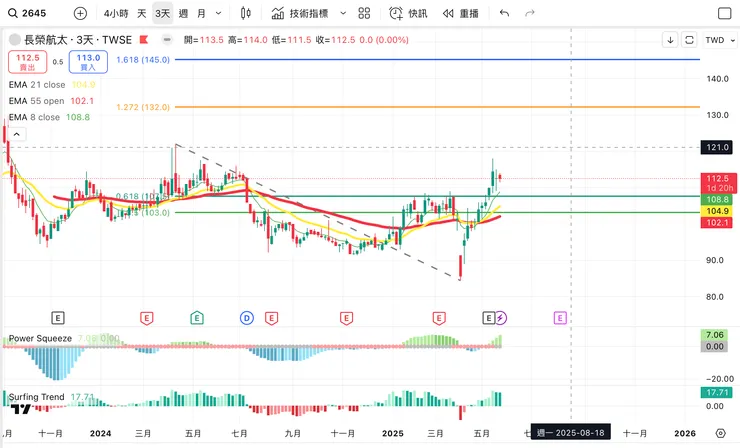Expand the interval dropdown arrow
This screenshot has width=740, height=448.
pos(218,13)
